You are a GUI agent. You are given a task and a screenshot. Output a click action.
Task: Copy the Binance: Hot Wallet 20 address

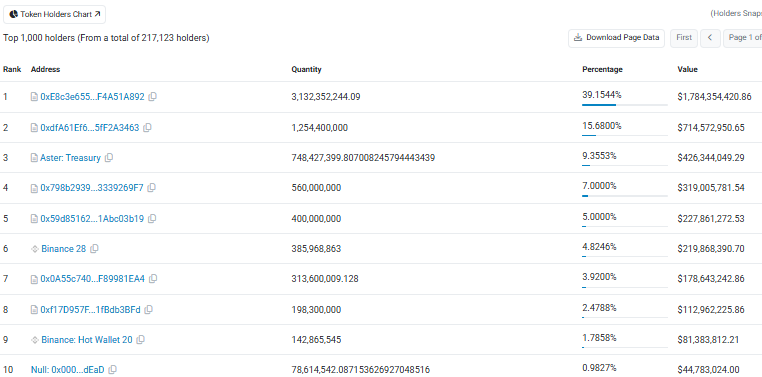(140, 340)
